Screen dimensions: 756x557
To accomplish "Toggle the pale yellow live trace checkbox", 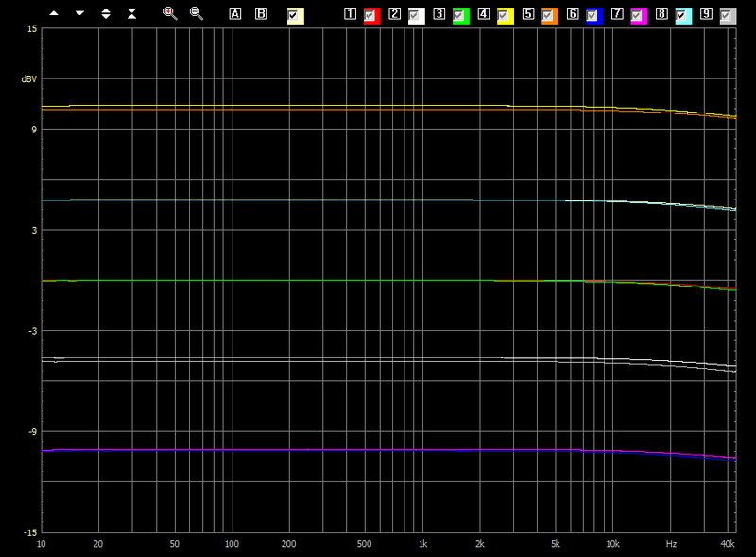I will click(x=295, y=16).
